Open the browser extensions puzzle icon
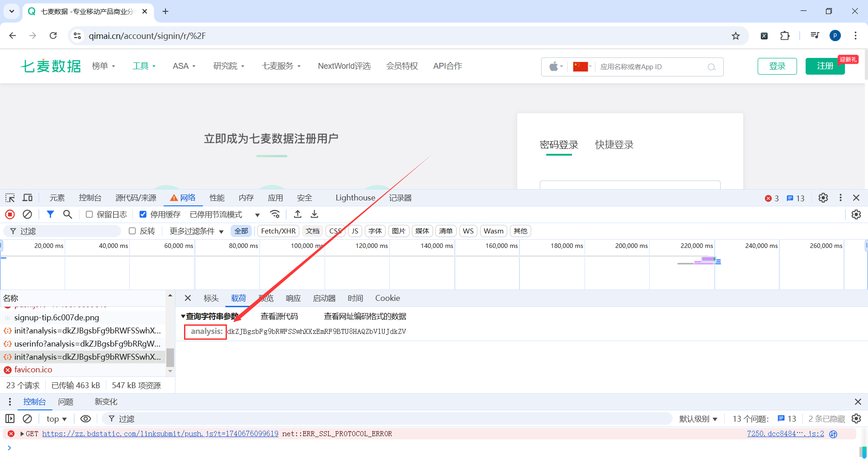Screen dimensions: 868x466 [x=785, y=36]
